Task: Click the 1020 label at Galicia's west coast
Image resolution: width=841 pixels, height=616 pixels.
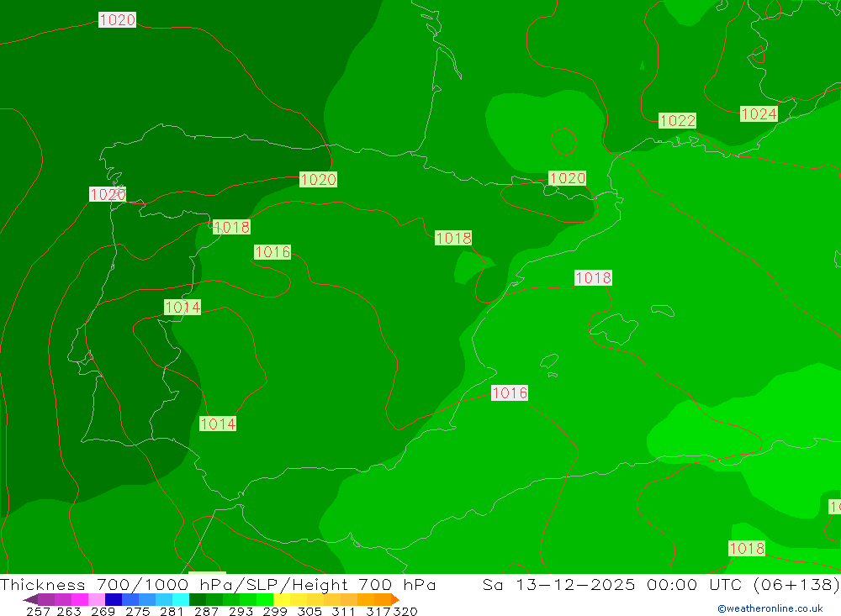Action: pos(108,194)
